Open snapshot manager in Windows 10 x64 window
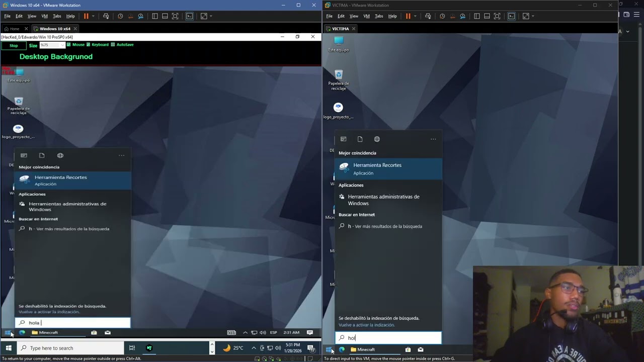This screenshot has height=362, width=644. pos(140,16)
